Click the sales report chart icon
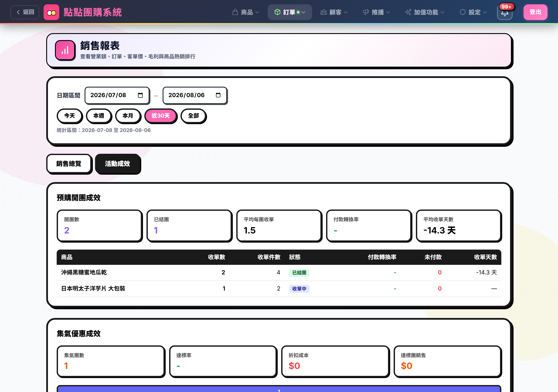Viewport: 558px width, 392px height. coord(65,50)
